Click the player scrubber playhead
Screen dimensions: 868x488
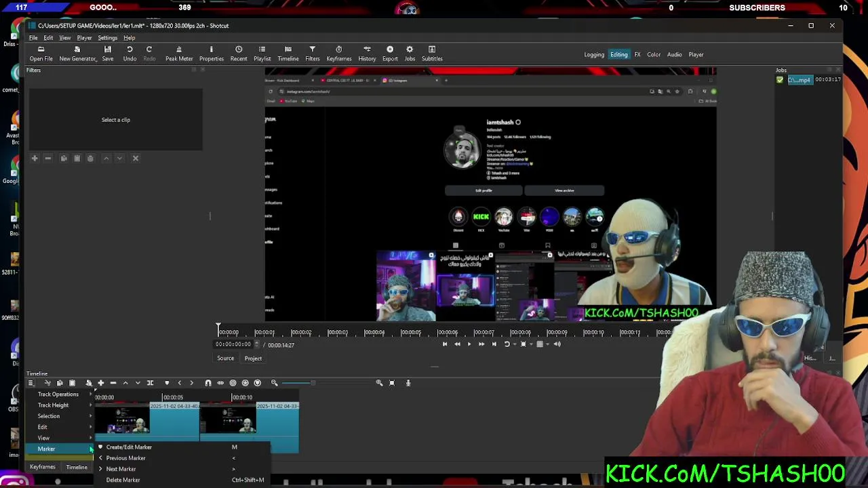tap(218, 330)
